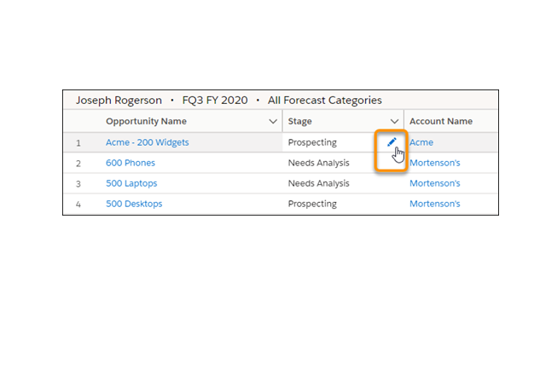Open the Acme - 200 Widgets opportunity
The image size is (540, 392).
point(147,142)
